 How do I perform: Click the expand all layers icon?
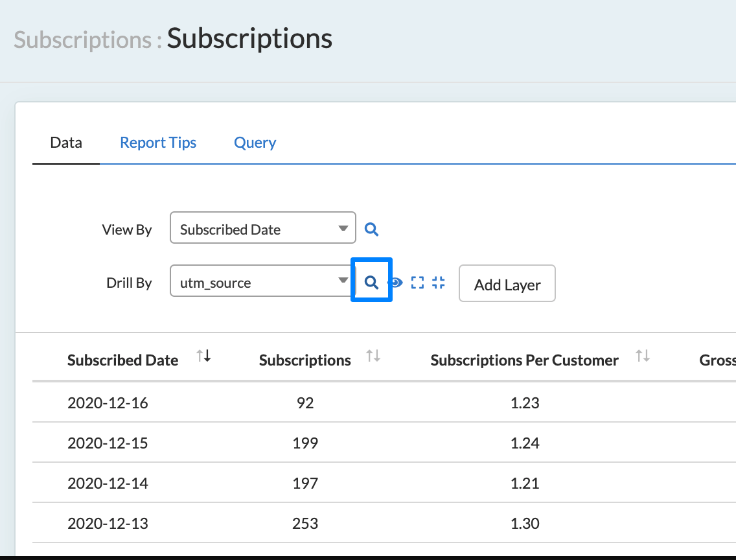pyautogui.click(x=418, y=283)
